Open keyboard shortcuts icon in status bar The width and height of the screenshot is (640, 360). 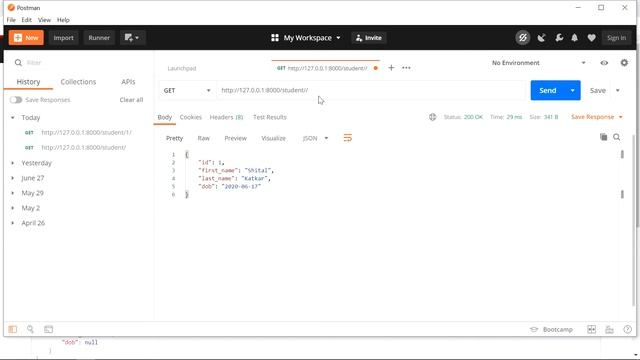pyautogui.click(x=609, y=329)
